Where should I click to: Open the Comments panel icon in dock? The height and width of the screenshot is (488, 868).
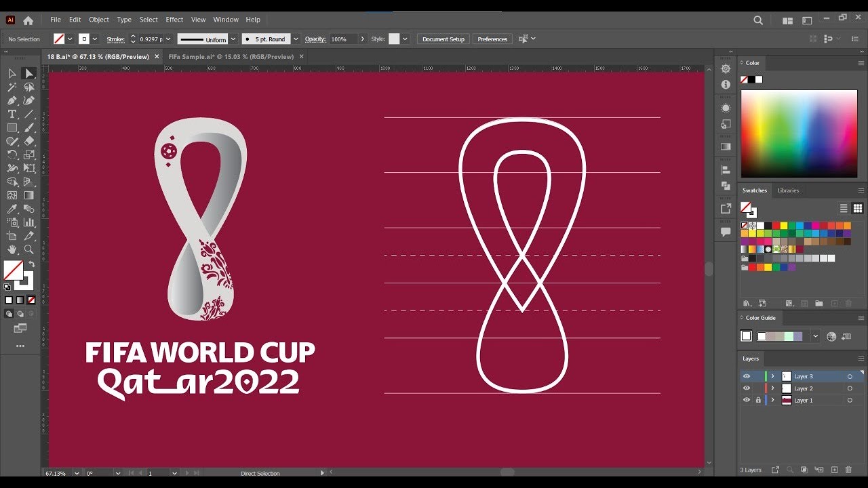pos(726,232)
